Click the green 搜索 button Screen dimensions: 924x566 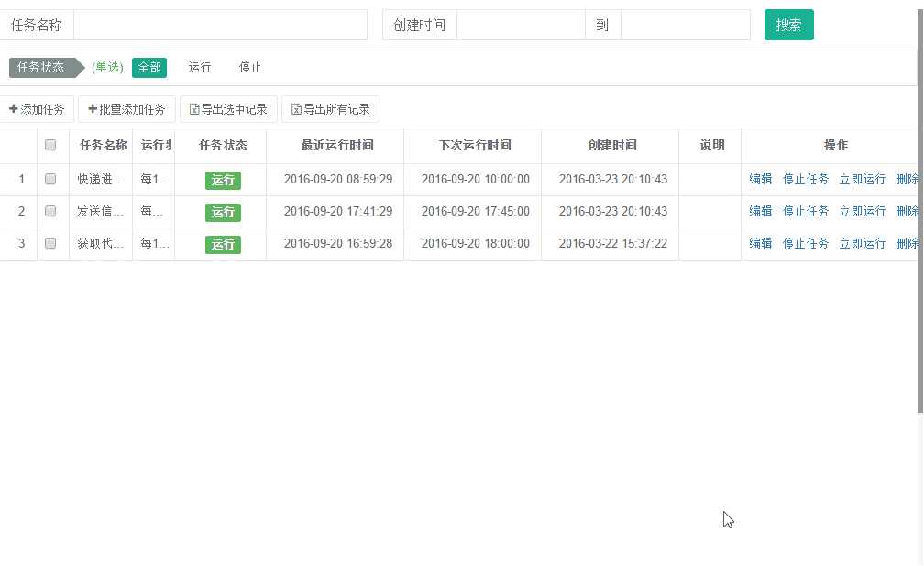point(789,25)
